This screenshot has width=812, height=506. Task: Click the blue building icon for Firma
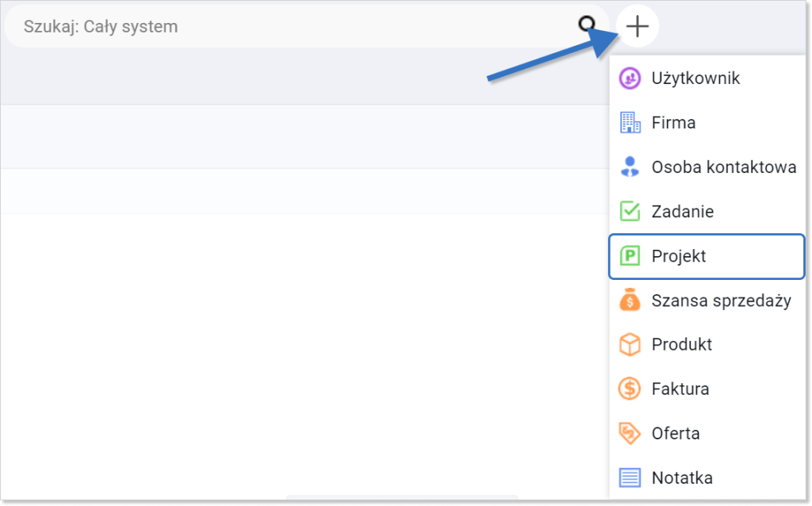tap(630, 123)
